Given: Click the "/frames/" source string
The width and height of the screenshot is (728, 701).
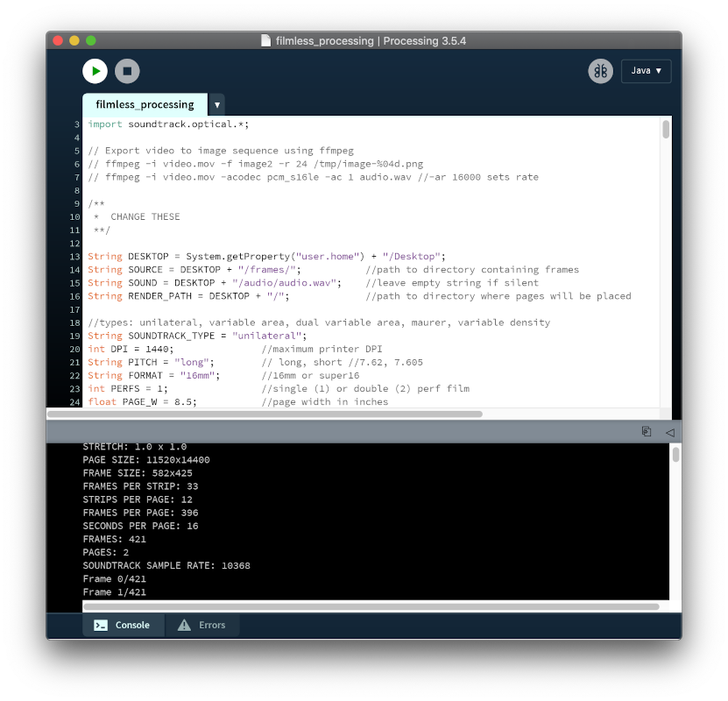Looking at the screenshot, I should click(266, 269).
